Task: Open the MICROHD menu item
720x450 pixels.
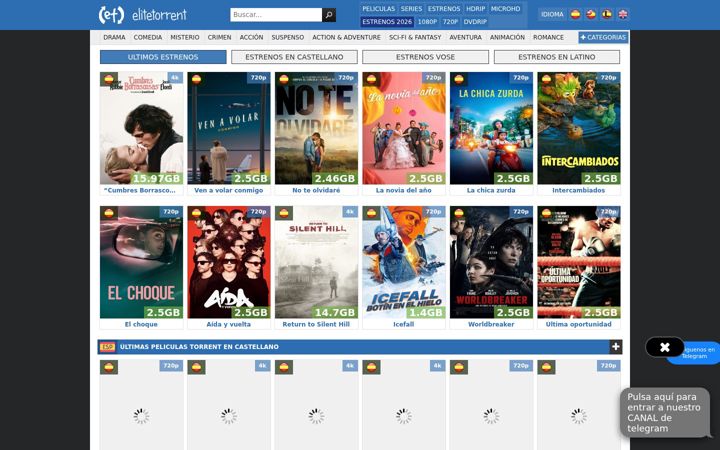Action: click(505, 9)
